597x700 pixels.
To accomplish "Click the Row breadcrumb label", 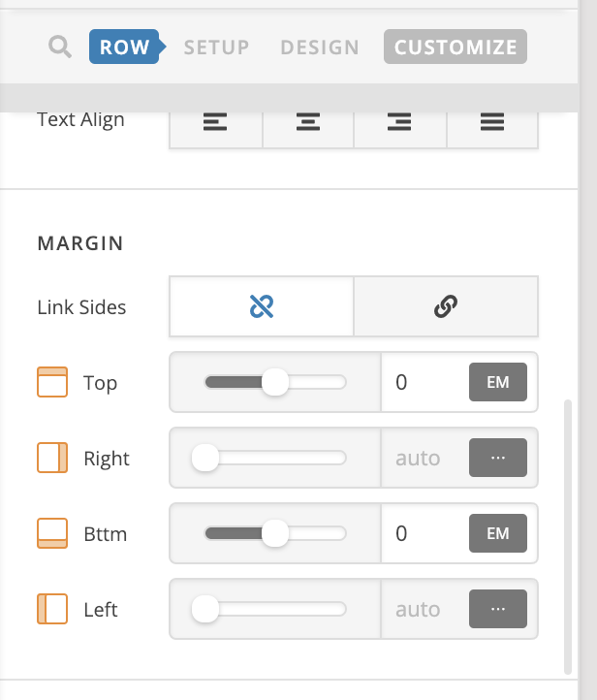I will pos(124,47).
